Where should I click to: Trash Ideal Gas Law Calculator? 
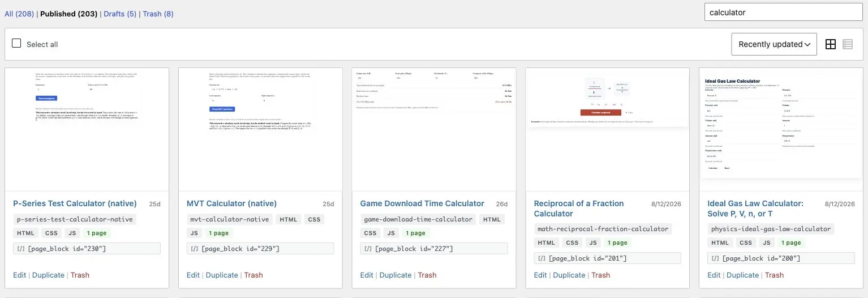coord(774,275)
